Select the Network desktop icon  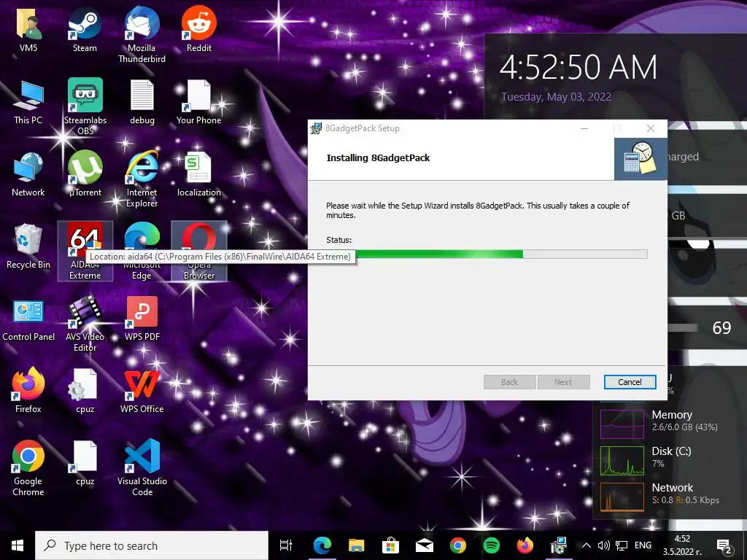[x=28, y=174]
